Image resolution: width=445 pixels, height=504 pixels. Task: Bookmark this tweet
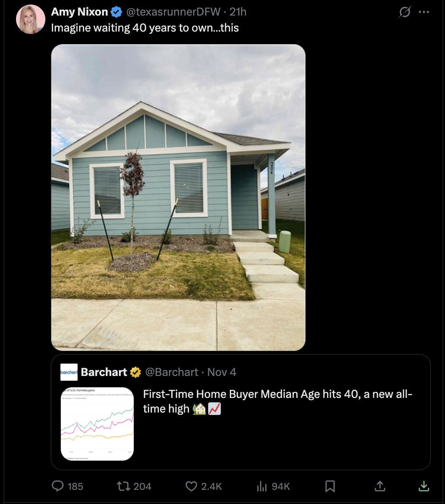click(330, 486)
